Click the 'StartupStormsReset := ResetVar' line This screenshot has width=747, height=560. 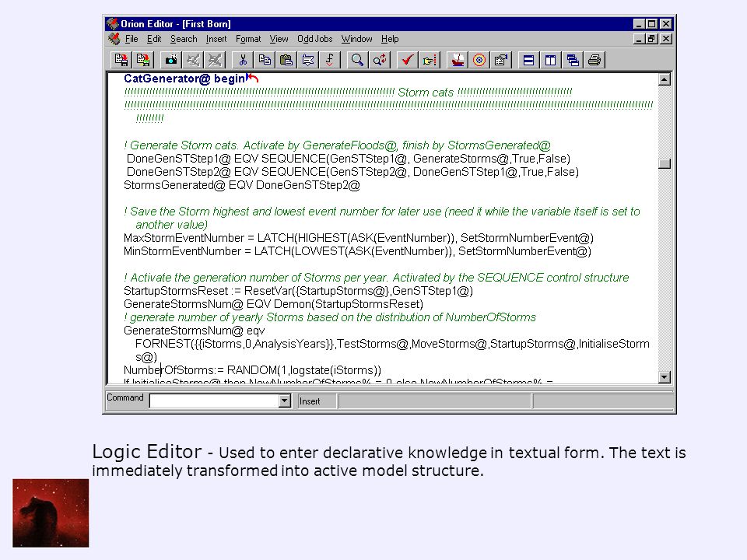298,291
